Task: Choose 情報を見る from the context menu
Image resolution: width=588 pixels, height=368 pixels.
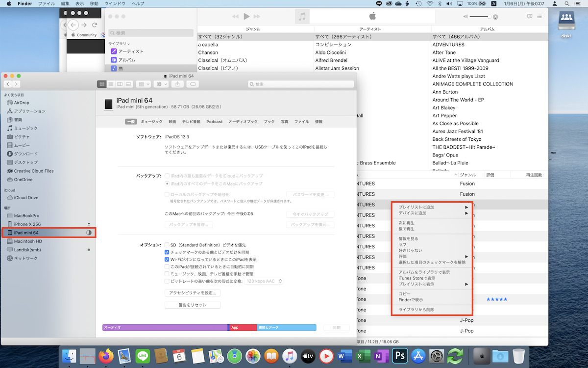Action: [x=408, y=238]
